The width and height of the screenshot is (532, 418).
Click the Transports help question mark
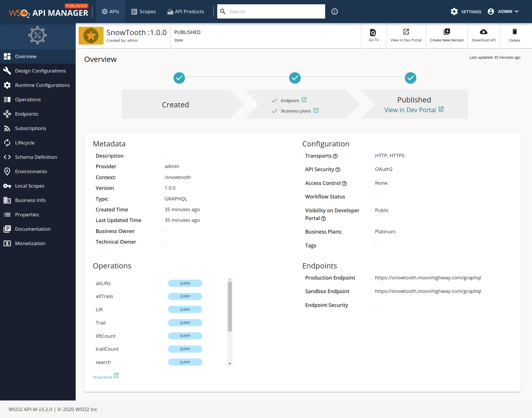pos(335,156)
